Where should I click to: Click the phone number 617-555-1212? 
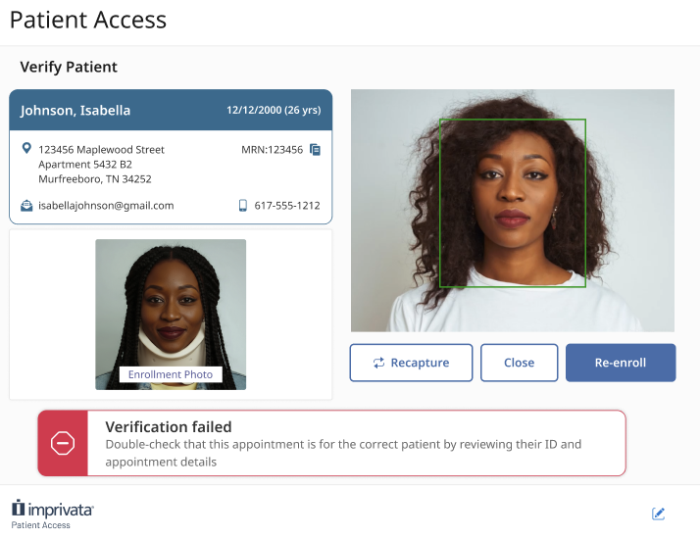[x=287, y=206]
